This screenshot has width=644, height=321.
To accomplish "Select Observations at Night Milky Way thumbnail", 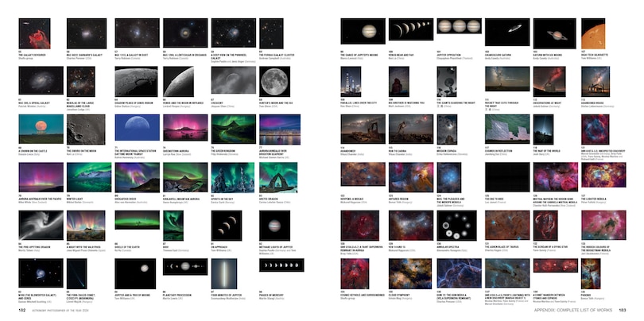I will coord(549,82).
